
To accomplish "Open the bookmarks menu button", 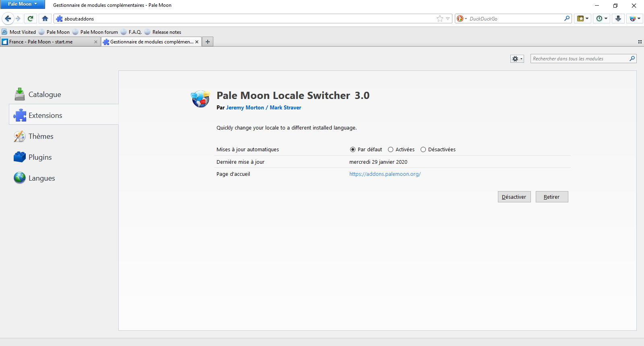I will (x=583, y=19).
